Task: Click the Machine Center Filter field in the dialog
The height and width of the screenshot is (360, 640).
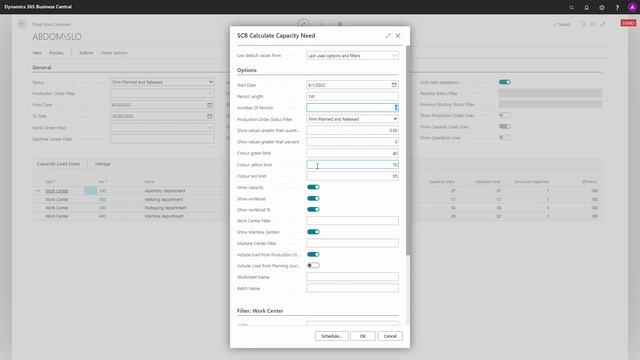Action: click(352, 243)
